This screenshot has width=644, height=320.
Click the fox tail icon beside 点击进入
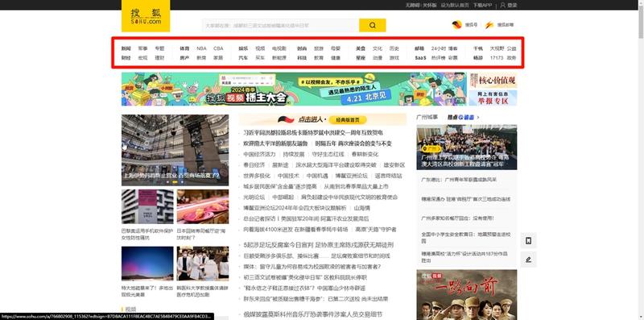click(x=287, y=119)
